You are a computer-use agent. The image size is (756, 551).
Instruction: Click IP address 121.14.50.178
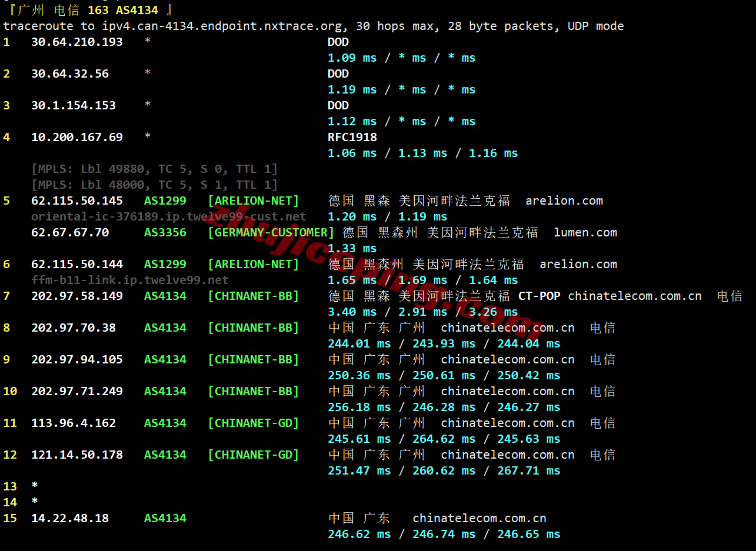click(x=77, y=455)
